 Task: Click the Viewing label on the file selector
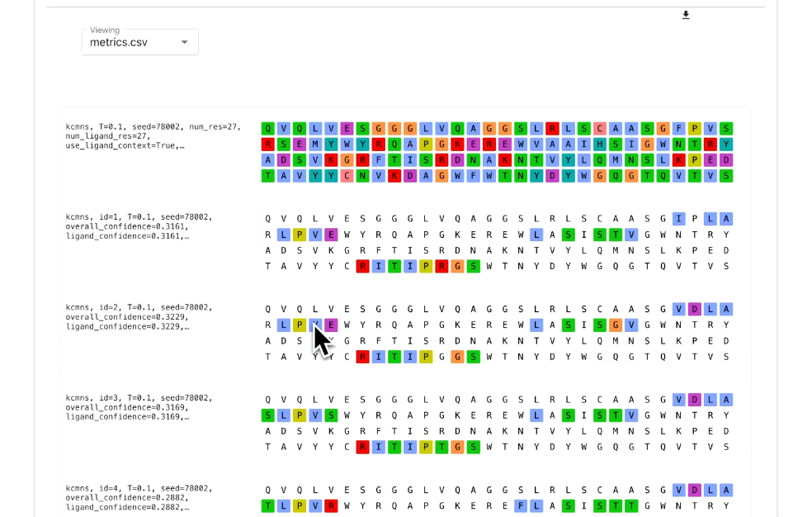(x=105, y=30)
